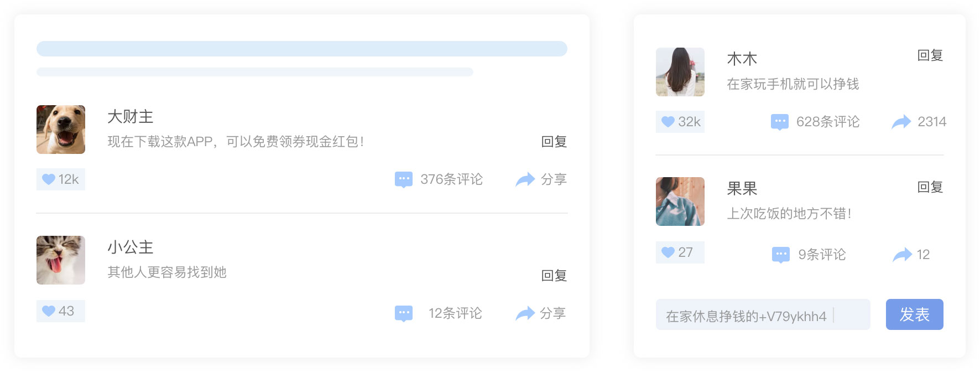980x372 pixels.
Task: Focus the comment input field with V79ykhh4
Action: [763, 314]
